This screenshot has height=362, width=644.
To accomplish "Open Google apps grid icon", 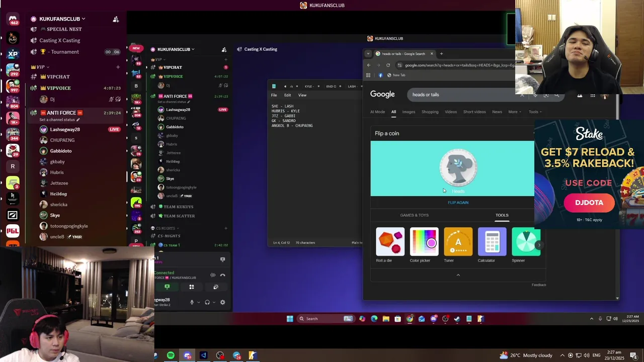I will (593, 96).
